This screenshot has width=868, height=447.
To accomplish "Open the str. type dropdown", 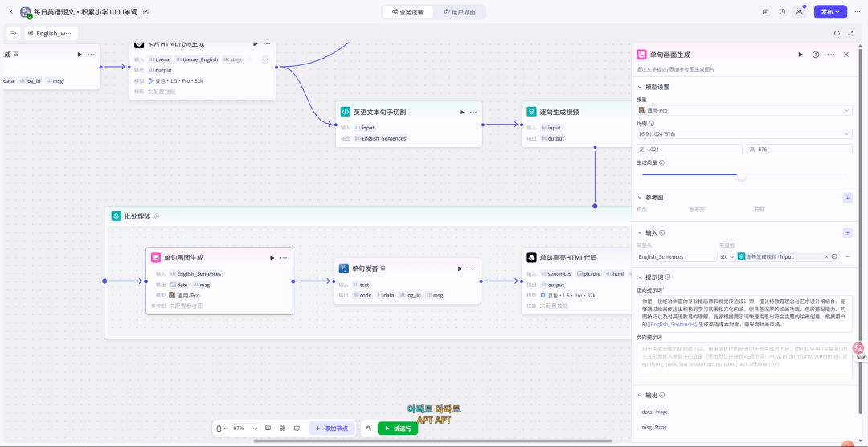I will (x=727, y=257).
